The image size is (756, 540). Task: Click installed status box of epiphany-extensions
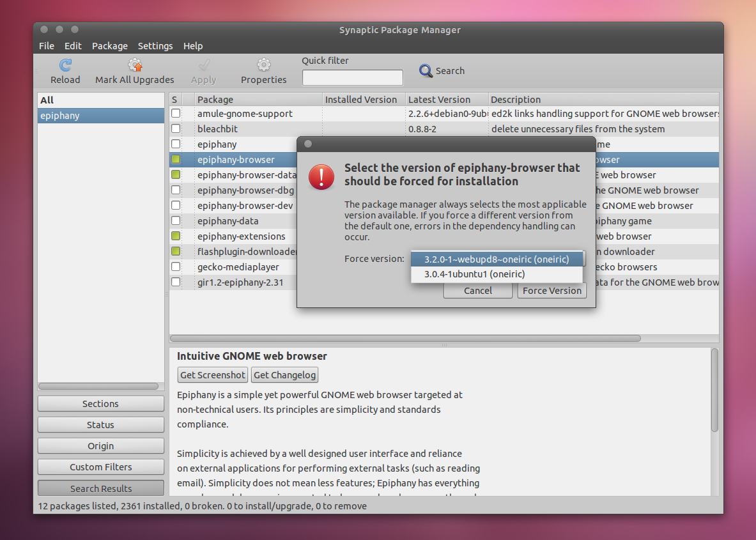176,236
